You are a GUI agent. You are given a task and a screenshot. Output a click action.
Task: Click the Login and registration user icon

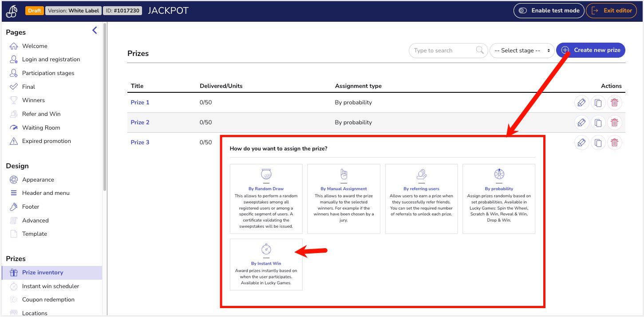click(13, 59)
